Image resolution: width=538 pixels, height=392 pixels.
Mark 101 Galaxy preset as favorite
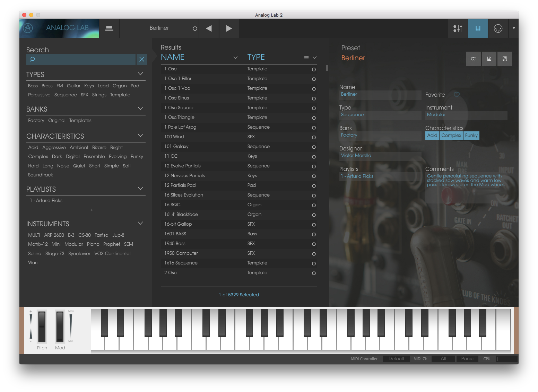pos(314,147)
